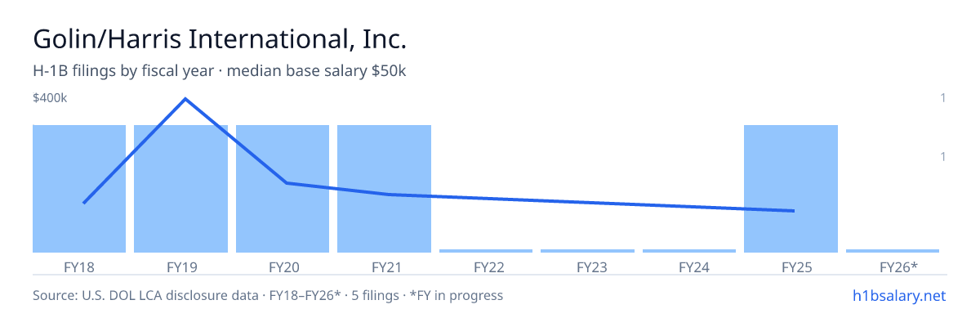Select the FY25 filings bar
This screenshot has height=327, width=980.
[x=791, y=189]
